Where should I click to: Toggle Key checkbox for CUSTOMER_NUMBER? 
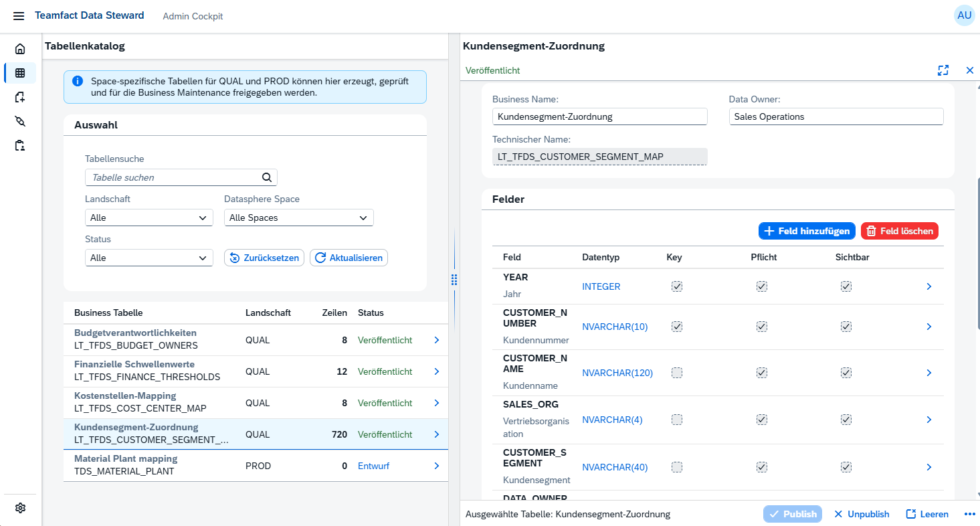[x=676, y=327]
